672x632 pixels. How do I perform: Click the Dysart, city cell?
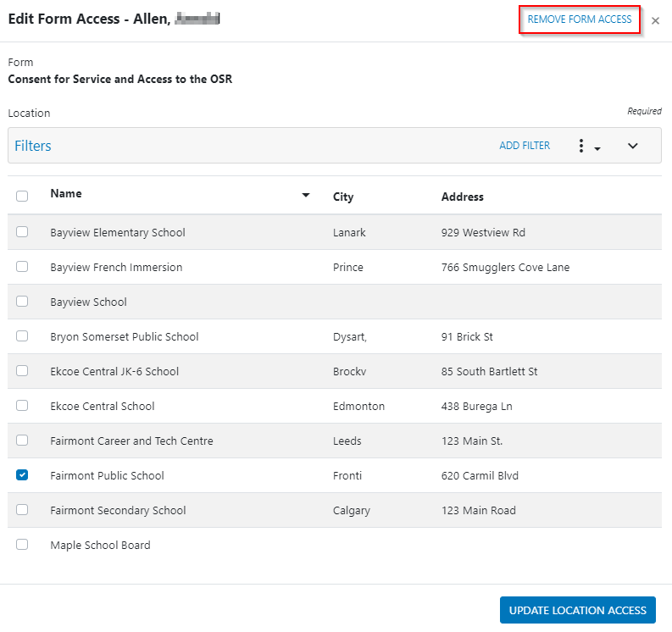pos(350,337)
